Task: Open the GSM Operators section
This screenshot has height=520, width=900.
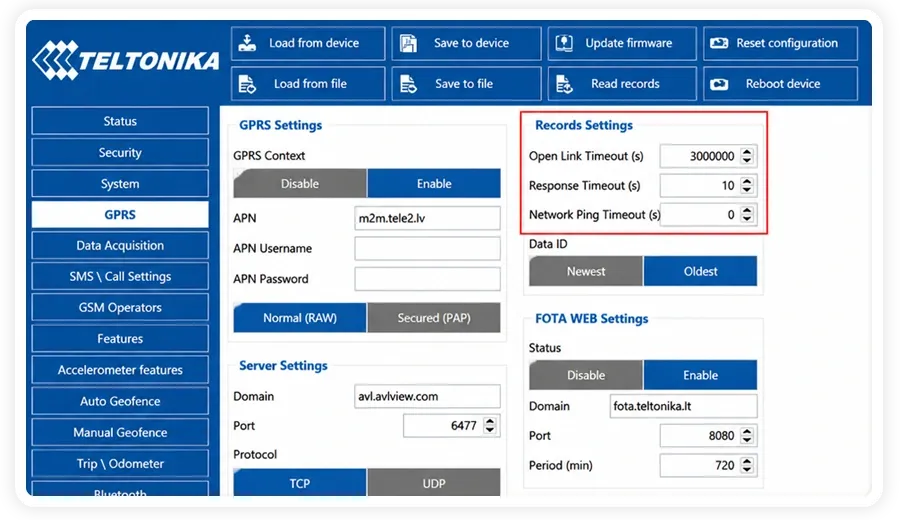Action: (120, 308)
